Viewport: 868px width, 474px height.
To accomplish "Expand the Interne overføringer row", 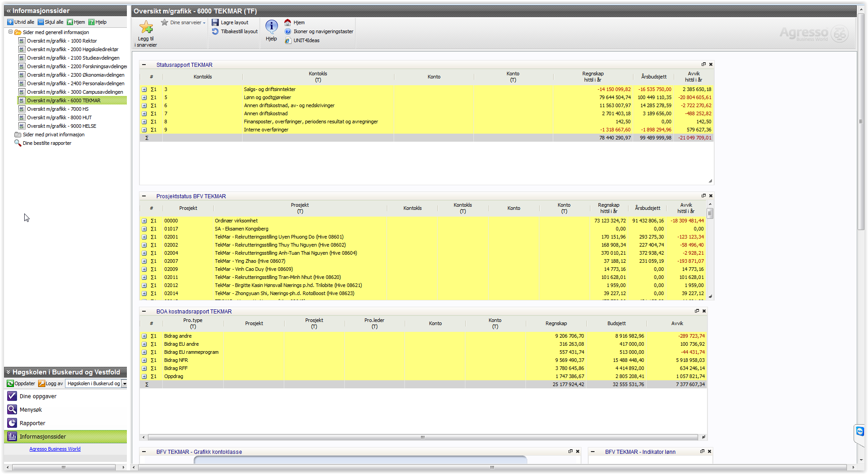I will point(144,130).
